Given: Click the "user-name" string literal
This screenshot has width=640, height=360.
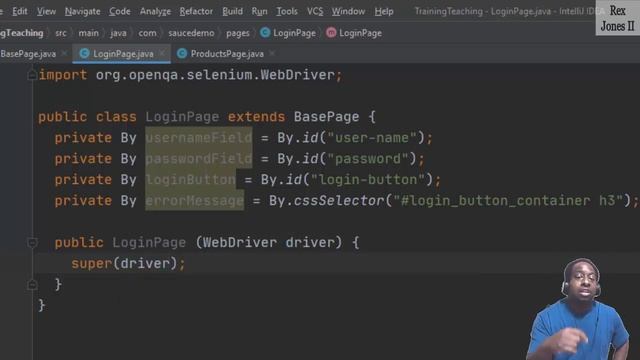Looking at the screenshot, I should (x=371, y=138).
